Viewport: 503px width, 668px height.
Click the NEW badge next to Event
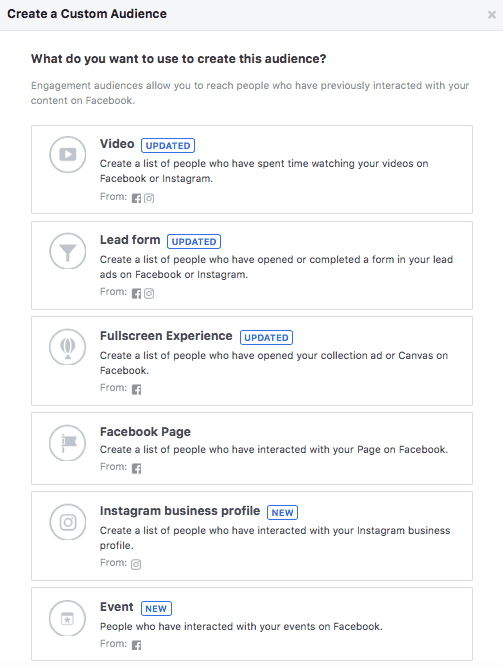pos(156,608)
